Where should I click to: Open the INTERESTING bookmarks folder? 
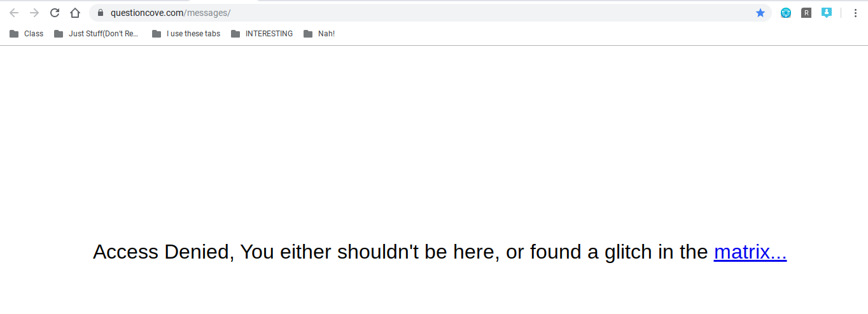coord(262,34)
